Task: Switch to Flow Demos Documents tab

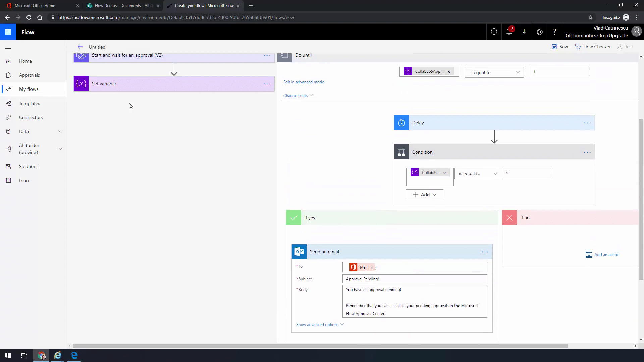Action: point(123,6)
